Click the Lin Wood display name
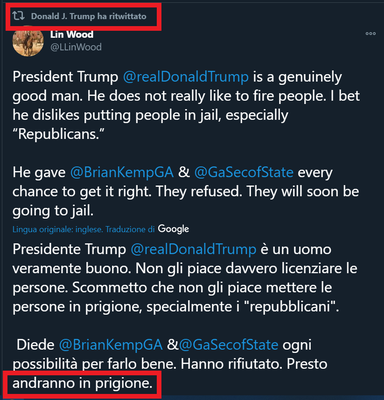The height and width of the screenshot is (400, 384). tap(72, 34)
